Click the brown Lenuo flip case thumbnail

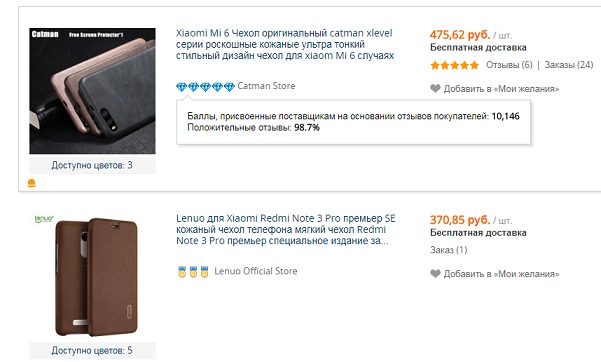pyautogui.click(x=92, y=276)
